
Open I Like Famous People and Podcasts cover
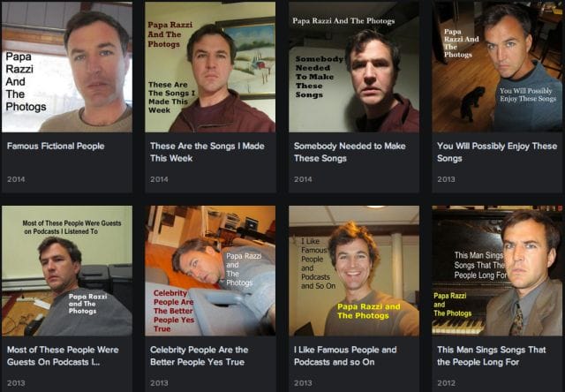point(354,271)
